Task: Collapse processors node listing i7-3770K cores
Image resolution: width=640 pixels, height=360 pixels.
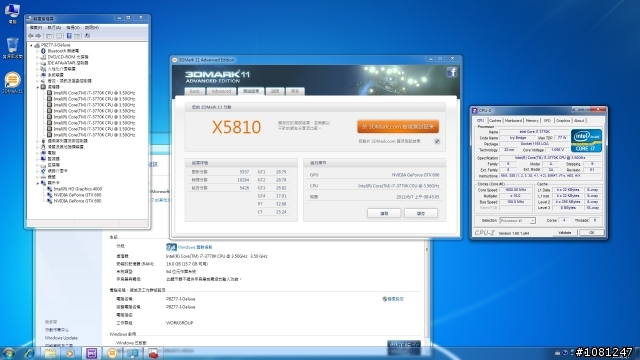Action: click(37, 87)
